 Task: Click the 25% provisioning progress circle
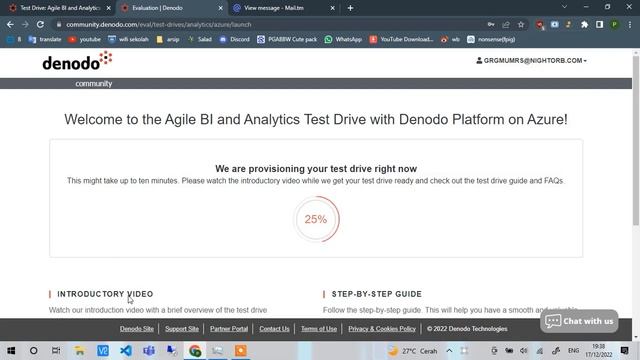[316, 219]
